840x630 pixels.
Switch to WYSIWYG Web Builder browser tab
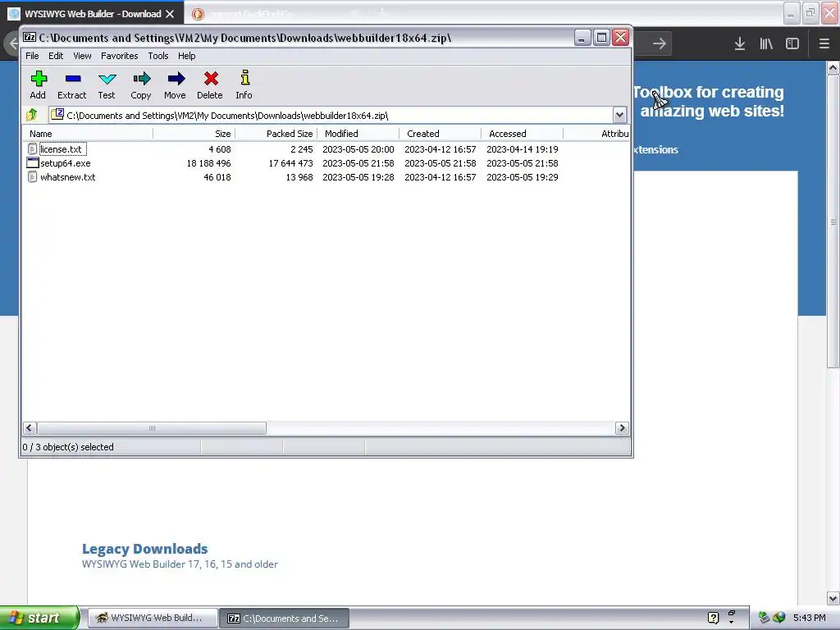[x=92, y=14]
